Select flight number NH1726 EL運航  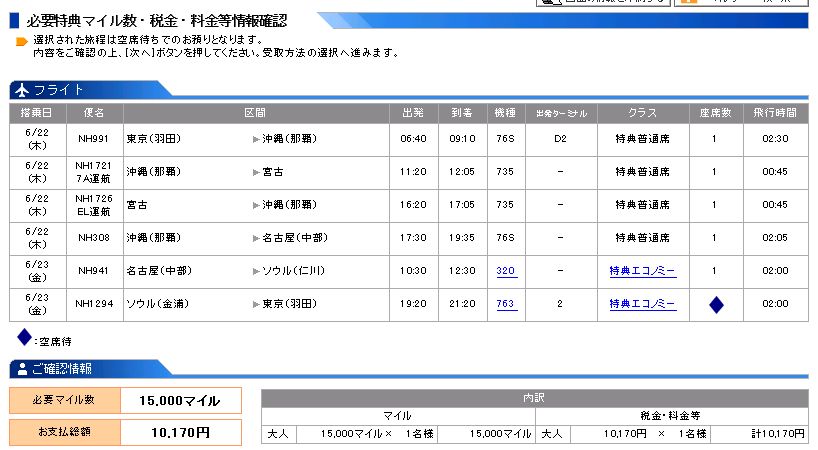(x=93, y=205)
